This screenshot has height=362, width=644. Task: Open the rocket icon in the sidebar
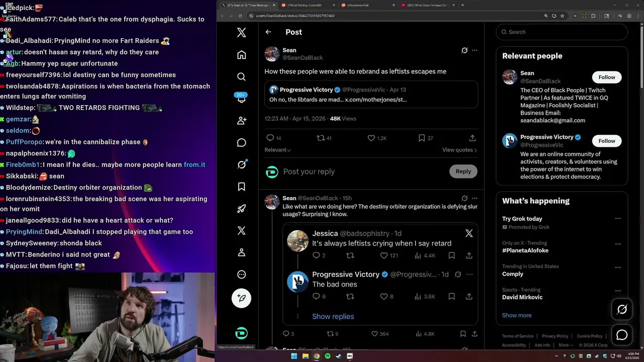click(242, 209)
